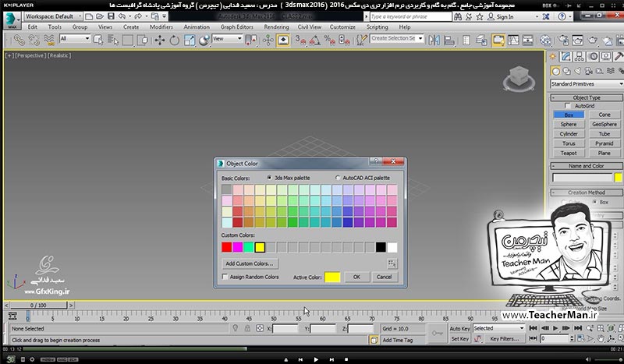This screenshot has width=624, height=364.
Task: Click OK in Object Color dialog
Action: click(x=356, y=277)
